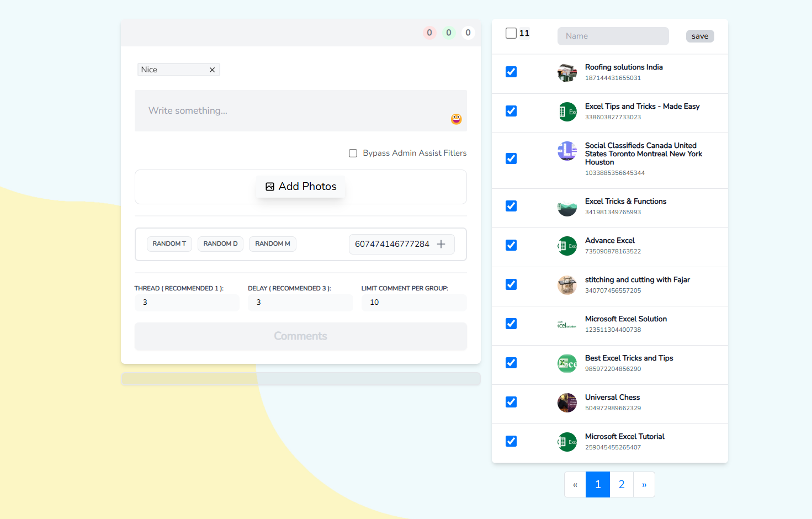Open page 2 of group list
Image resolution: width=812 pixels, height=519 pixels.
coord(622,485)
